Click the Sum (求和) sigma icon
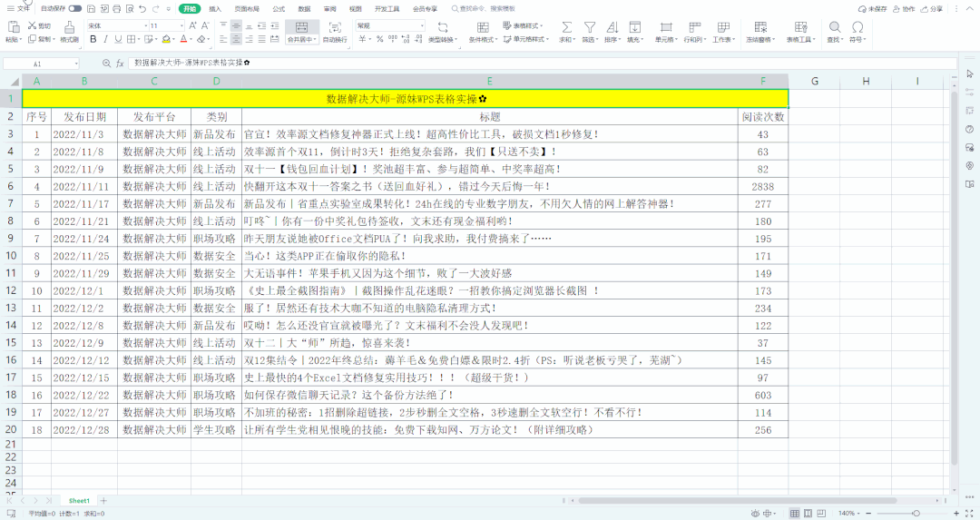 pos(566,27)
